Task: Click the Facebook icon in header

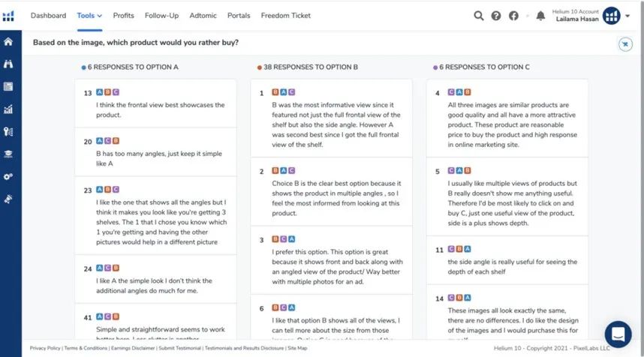Action: (513, 16)
